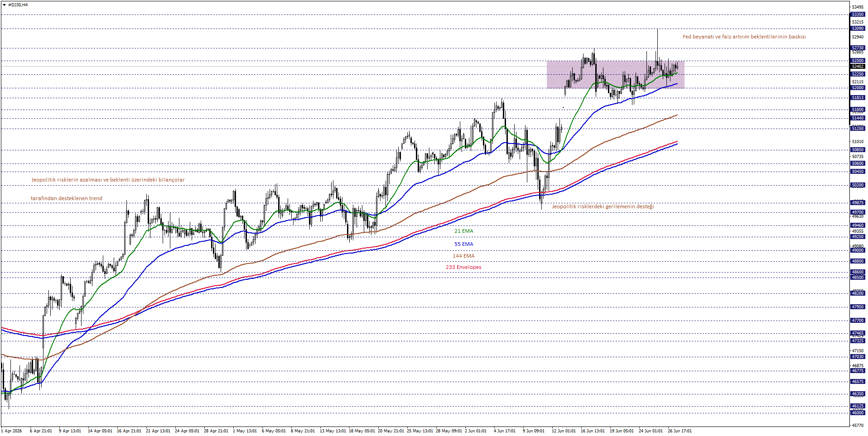868x436 pixels.
Task: Click the '12 Jun 01:01' time axis label
Action: tap(564, 431)
